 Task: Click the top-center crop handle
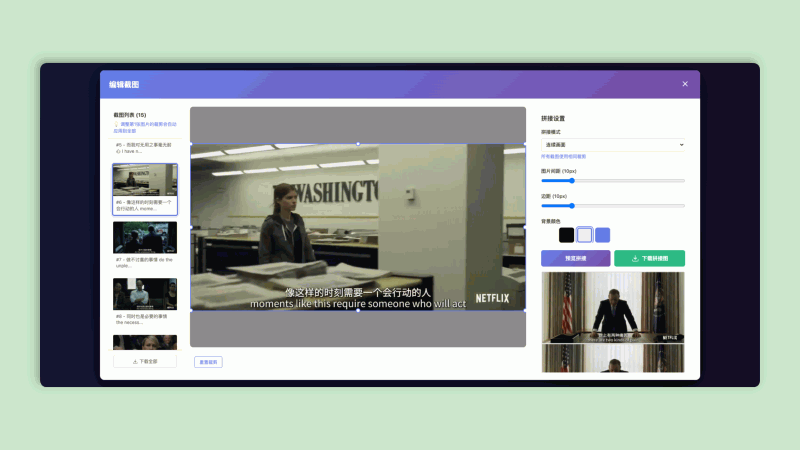(358, 144)
